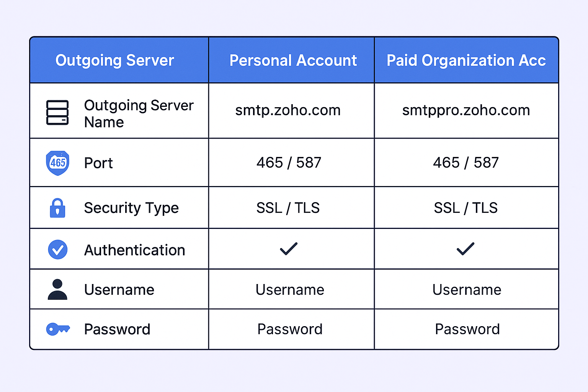The image size is (588, 392).
Task: Click Paid Organization authentication checkmark
Action: pos(465,249)
